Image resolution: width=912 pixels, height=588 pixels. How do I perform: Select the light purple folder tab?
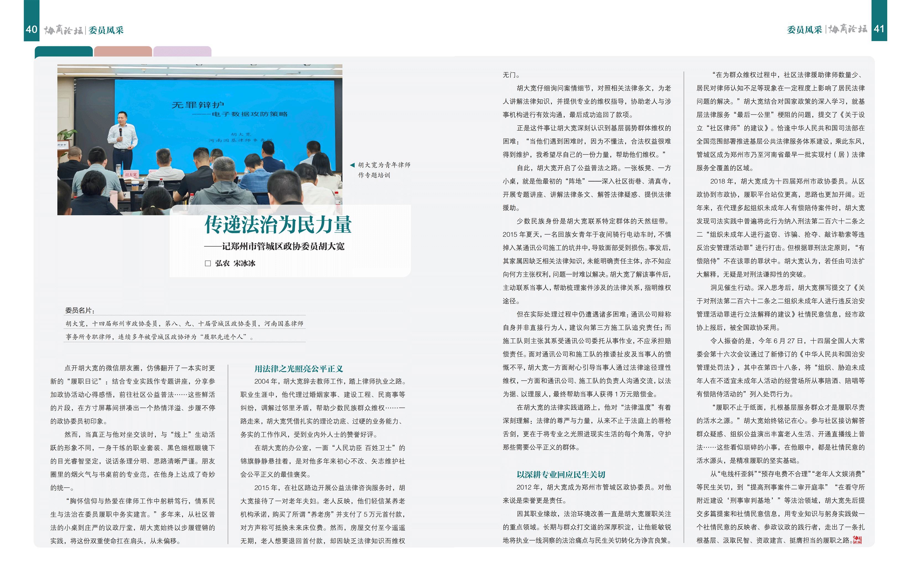point(182,51)
